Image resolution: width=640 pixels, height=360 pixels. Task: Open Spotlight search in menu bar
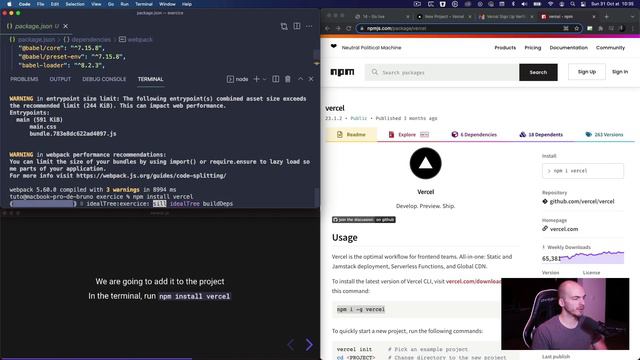[x=573, y=4]
